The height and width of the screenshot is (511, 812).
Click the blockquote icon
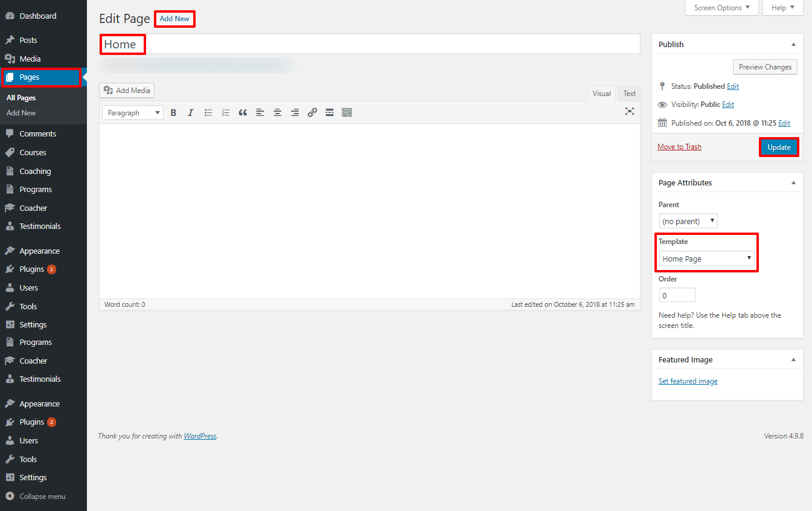coord(243,112)
